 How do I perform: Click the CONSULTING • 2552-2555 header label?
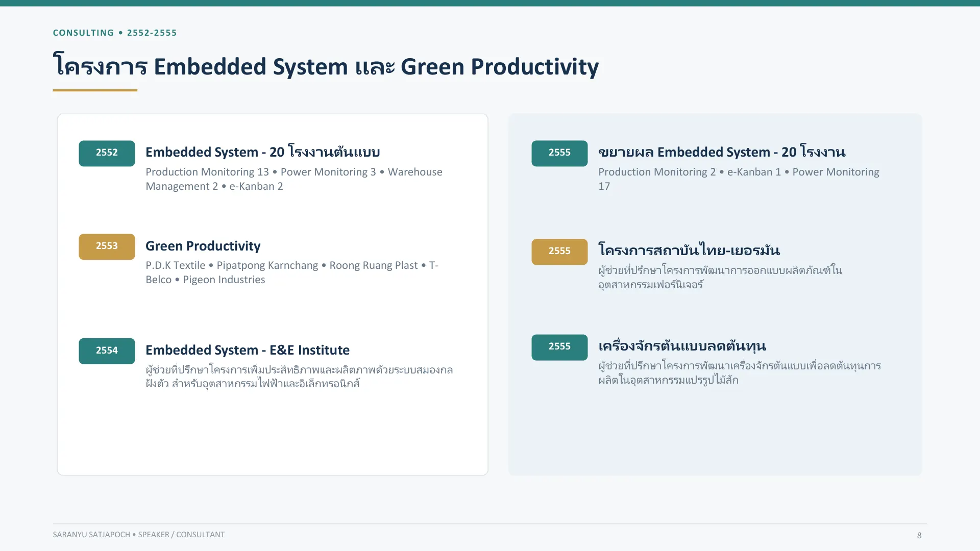click(115, 33)
